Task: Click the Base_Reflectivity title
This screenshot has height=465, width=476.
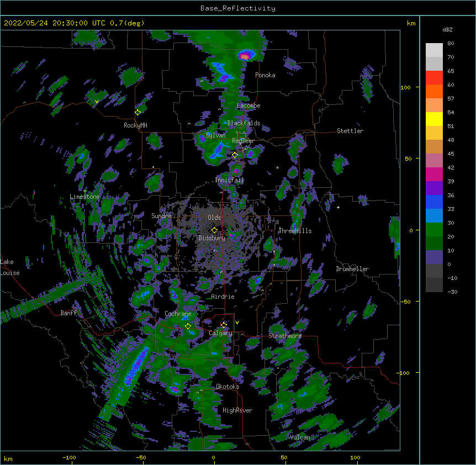Action: coord(238,8)
